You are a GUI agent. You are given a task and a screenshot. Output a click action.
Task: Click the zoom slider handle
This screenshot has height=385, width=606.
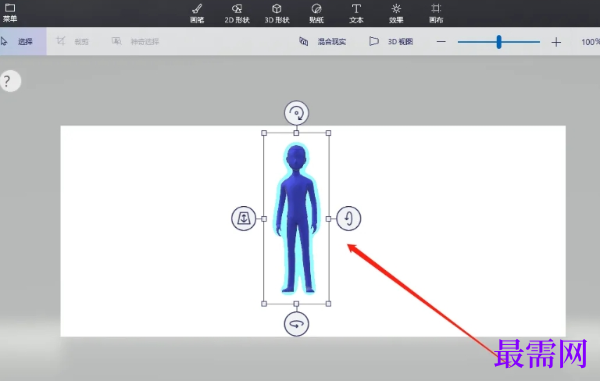499,42
